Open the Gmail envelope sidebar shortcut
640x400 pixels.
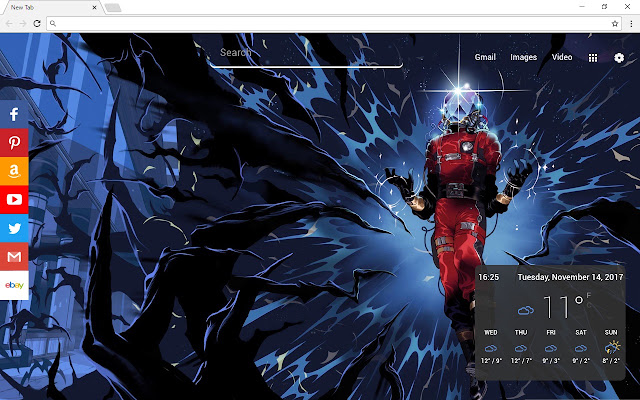click(x=14, y=257)
